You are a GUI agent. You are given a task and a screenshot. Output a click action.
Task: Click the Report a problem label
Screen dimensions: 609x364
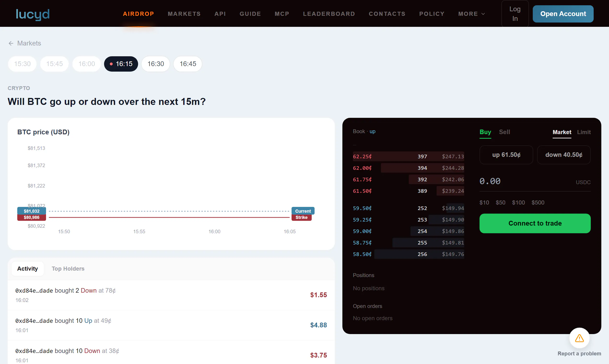pos(579,353)
